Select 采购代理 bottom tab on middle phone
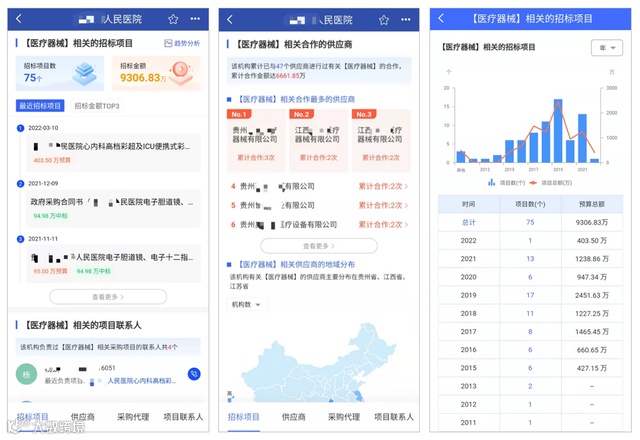640x440 pixels. pos(344,417)
